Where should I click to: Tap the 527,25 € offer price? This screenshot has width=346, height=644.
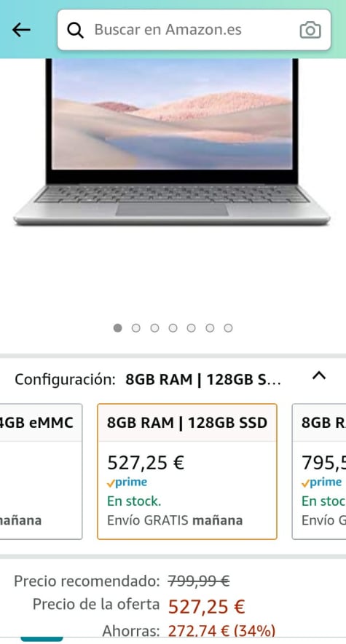pos(207,606)
